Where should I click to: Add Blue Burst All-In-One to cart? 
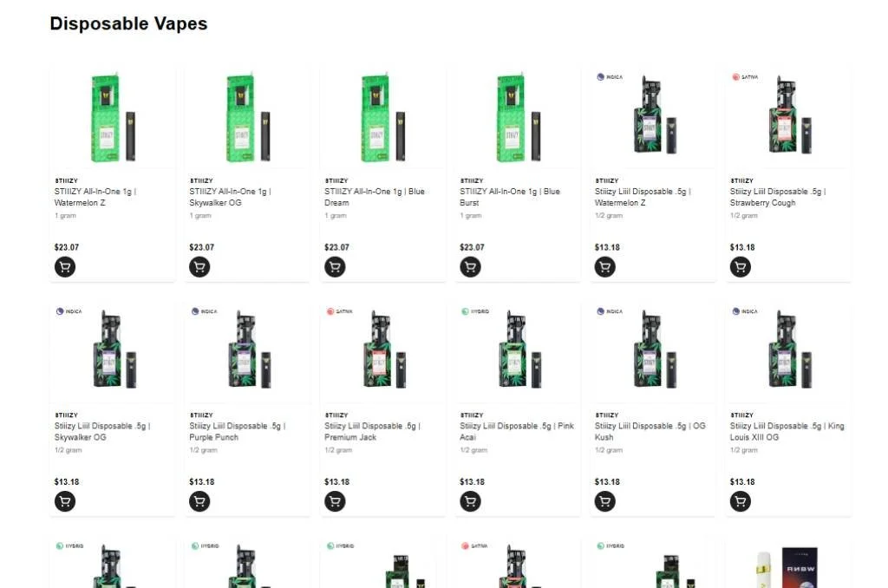[470, 267]
